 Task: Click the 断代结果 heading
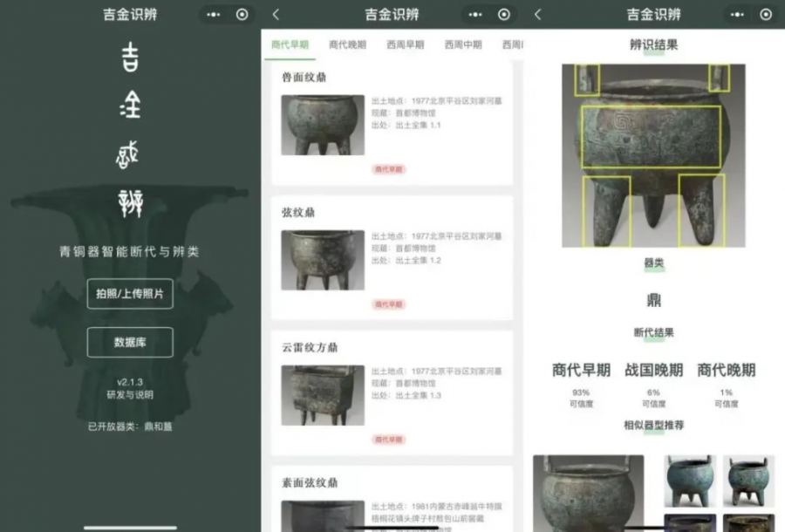click(654, 332)
